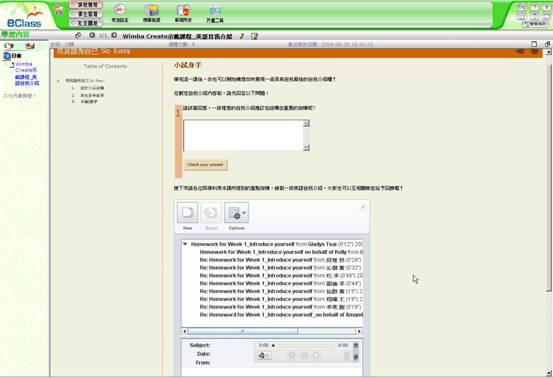This screenshot has width=553, height=378.
Task: Select the thread message from Gladys Tsai
Action: point(277,244)
